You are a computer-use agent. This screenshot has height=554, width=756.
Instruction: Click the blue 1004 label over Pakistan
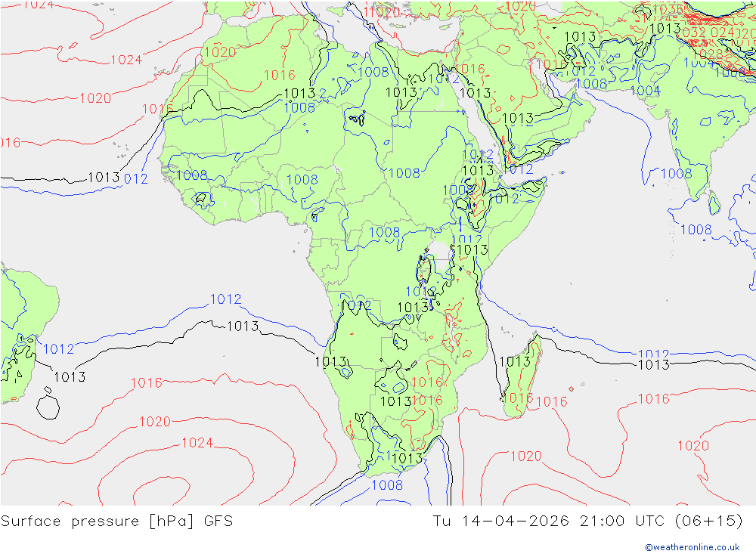[645, 91]
